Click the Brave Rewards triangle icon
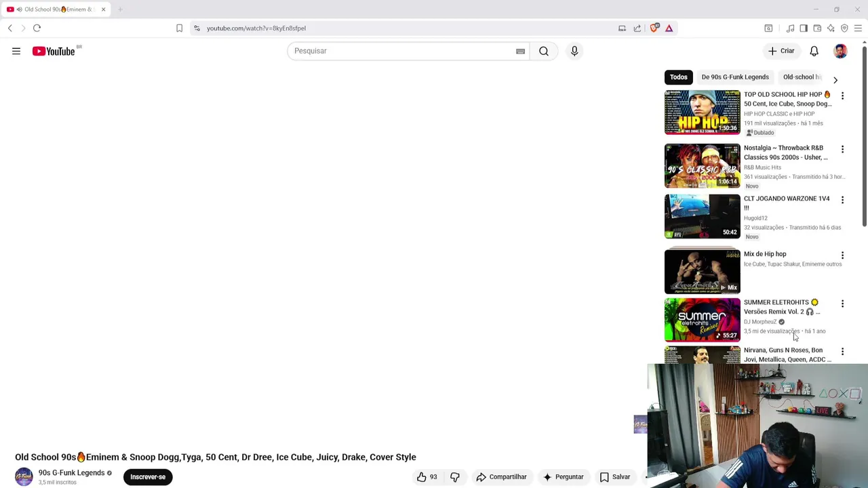This screenshot has height=488, width=868. (x=669, y=28)
